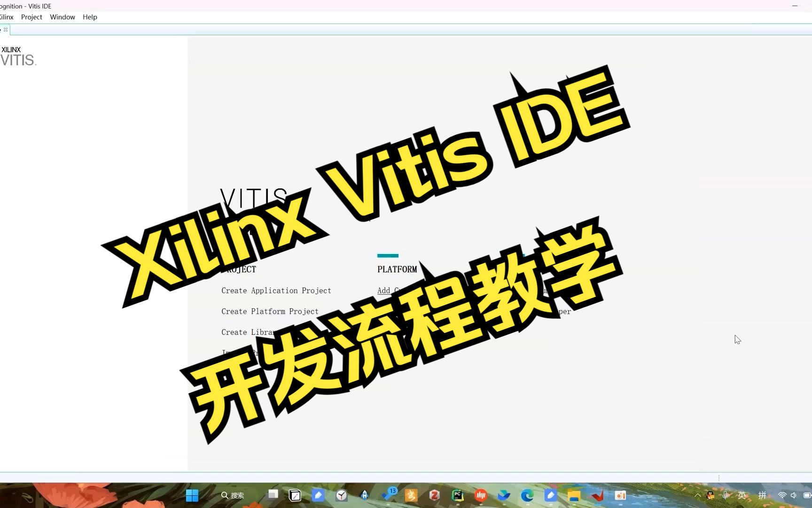Viewport: 812px width, 508px height.
Task: Click the Xilinx Vitis logo
Action: pyautogui.click(x=18, y=56)
